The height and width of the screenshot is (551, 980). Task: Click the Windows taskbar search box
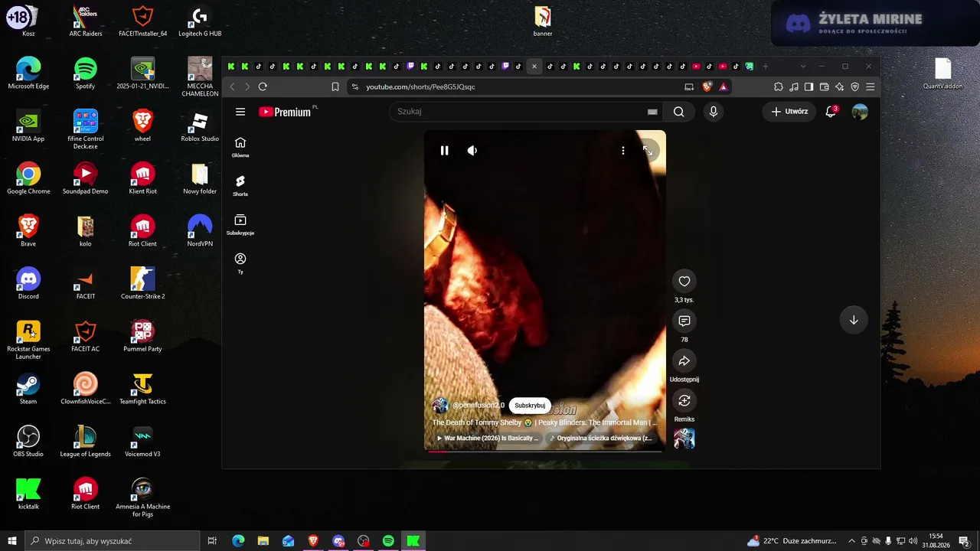click(x=112, y=541)
